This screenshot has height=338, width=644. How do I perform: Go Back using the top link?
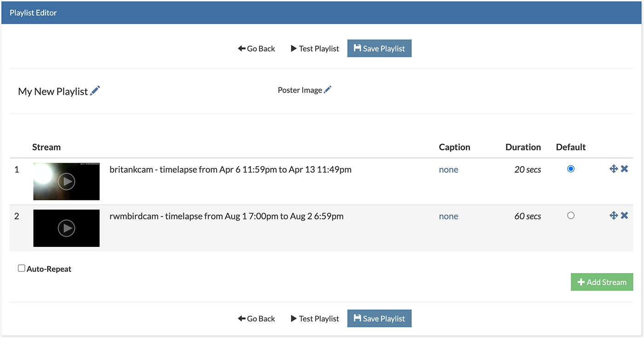(256, 48)
